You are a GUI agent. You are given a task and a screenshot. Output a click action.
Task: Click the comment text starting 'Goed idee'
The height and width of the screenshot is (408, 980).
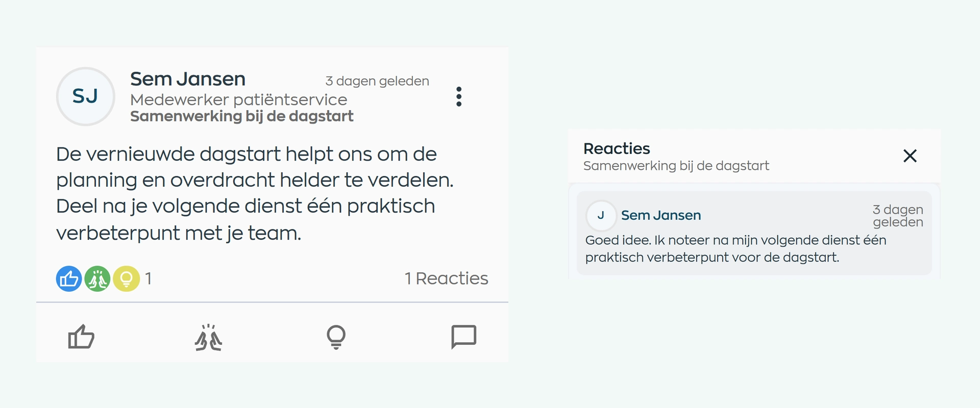click(736, 248)
